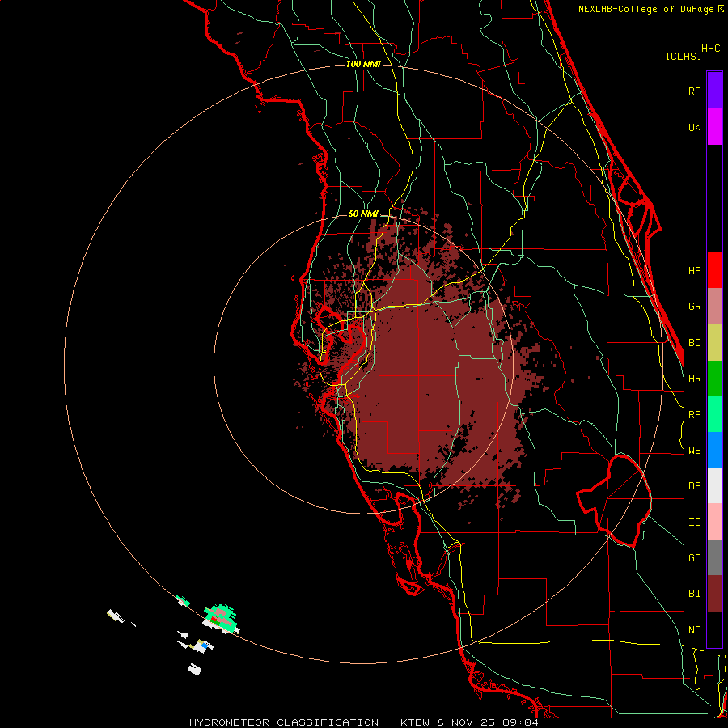
Task: Click the 'RF' legend label
Action: pyautogui.click(x=694, y=91)
